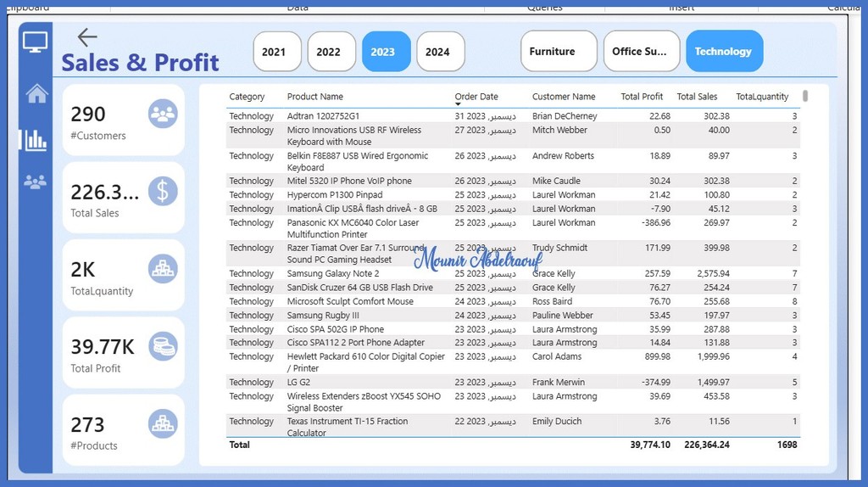Click the Imation Clip USB flash drive cell
The width and height of the screenshot is (868, 487).
362,209
